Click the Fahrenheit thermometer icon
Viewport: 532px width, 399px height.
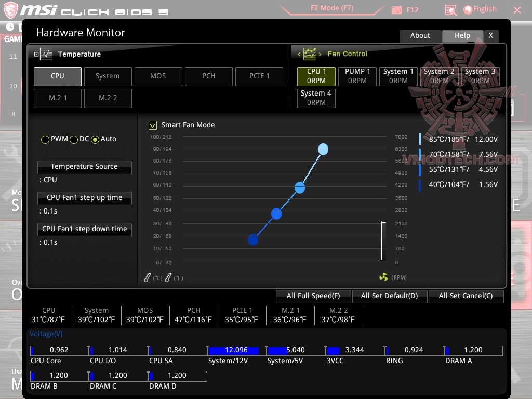tap(168, 277)
